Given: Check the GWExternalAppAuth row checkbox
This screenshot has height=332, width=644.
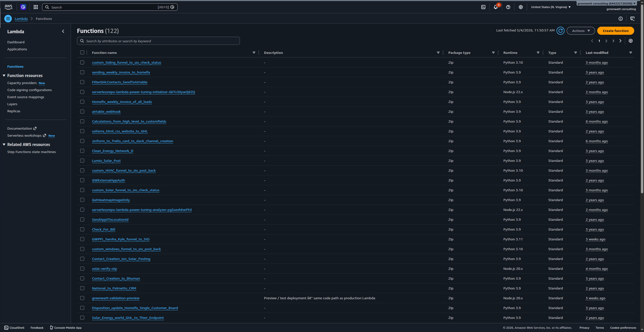Looking at the screenshot, I should [x=82, y=180].
